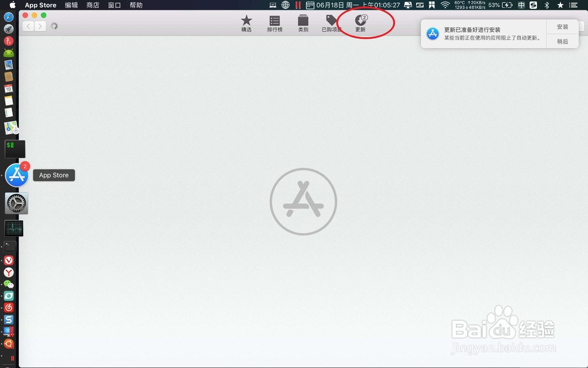Launch Vivaldi browser from dock
This screenshot has height=368, width=588.
(9, 260)
